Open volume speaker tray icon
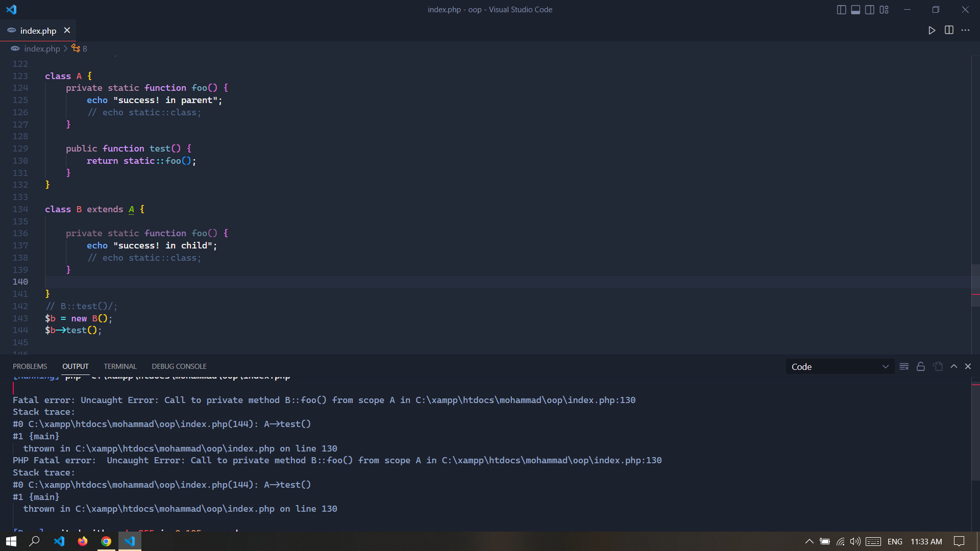Viewport: 980px width, 551px height. (855, 541)
